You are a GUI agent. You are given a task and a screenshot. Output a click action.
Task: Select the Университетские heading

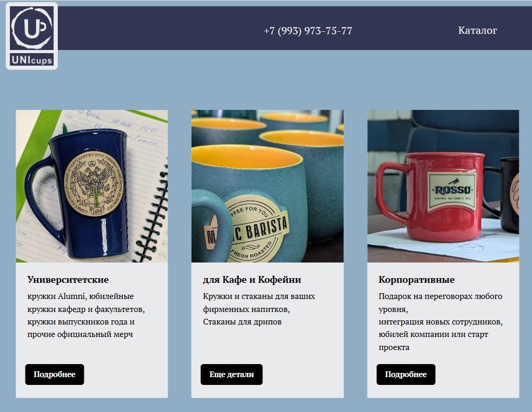68,280
